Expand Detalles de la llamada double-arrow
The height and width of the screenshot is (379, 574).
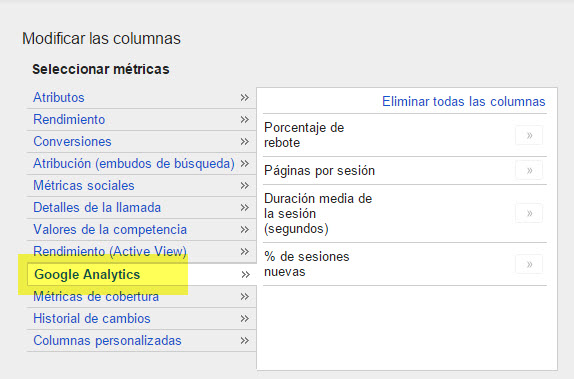click(x=245, y=208)
